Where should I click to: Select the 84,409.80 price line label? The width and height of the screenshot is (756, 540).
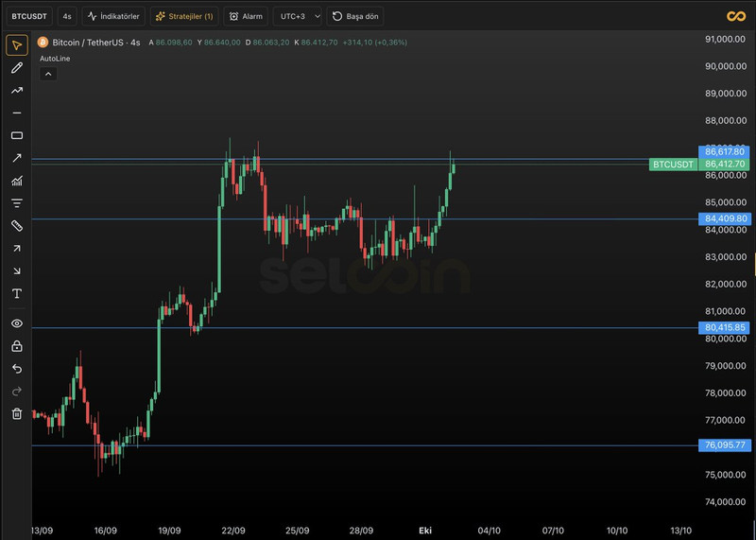tap(725, 218)
